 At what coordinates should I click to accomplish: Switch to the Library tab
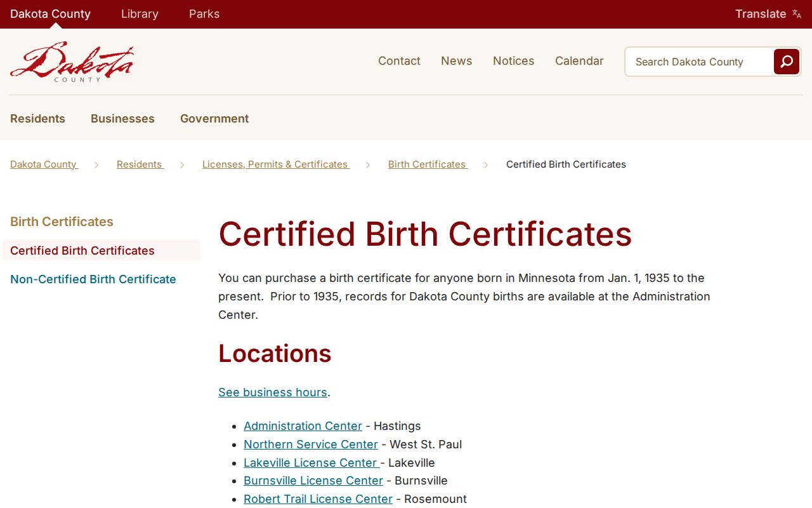coord(140,14)
